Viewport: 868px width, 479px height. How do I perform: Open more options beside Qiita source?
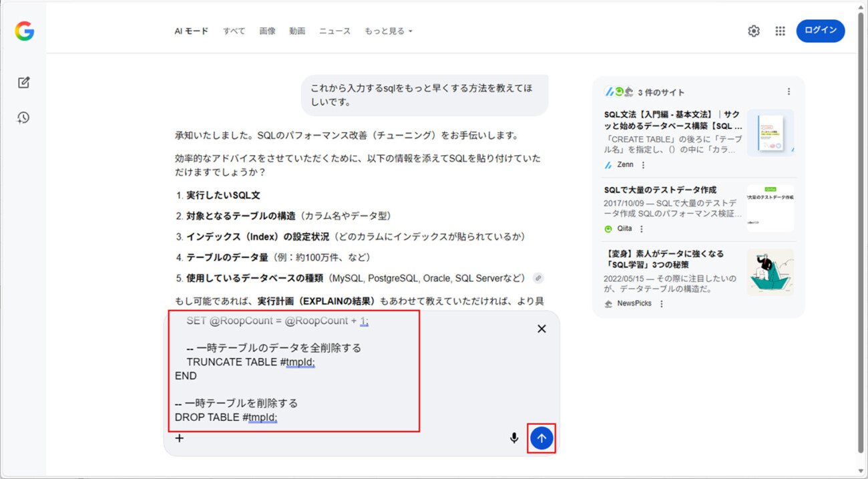pyautogui.click(x=642, y=229)
